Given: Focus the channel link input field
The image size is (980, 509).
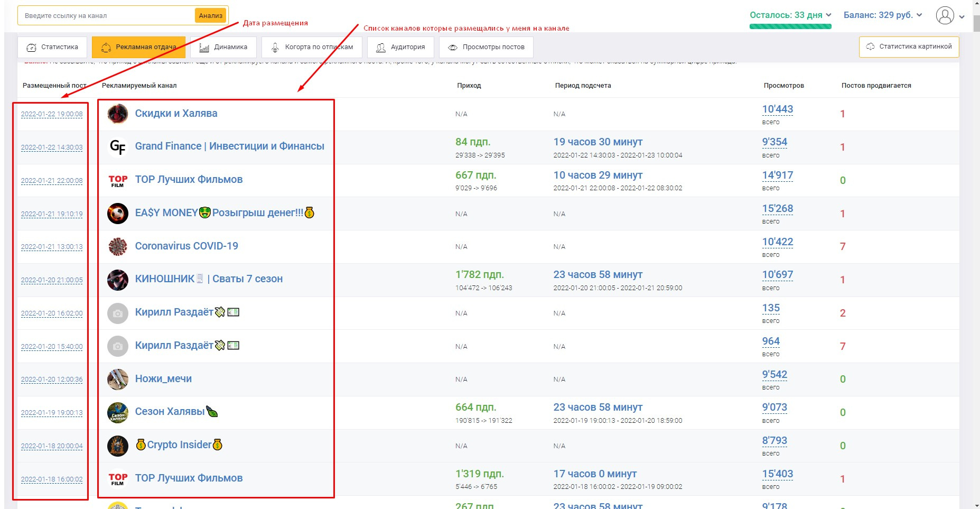Looking at the screenshot, I should click(x=107, y=15).
